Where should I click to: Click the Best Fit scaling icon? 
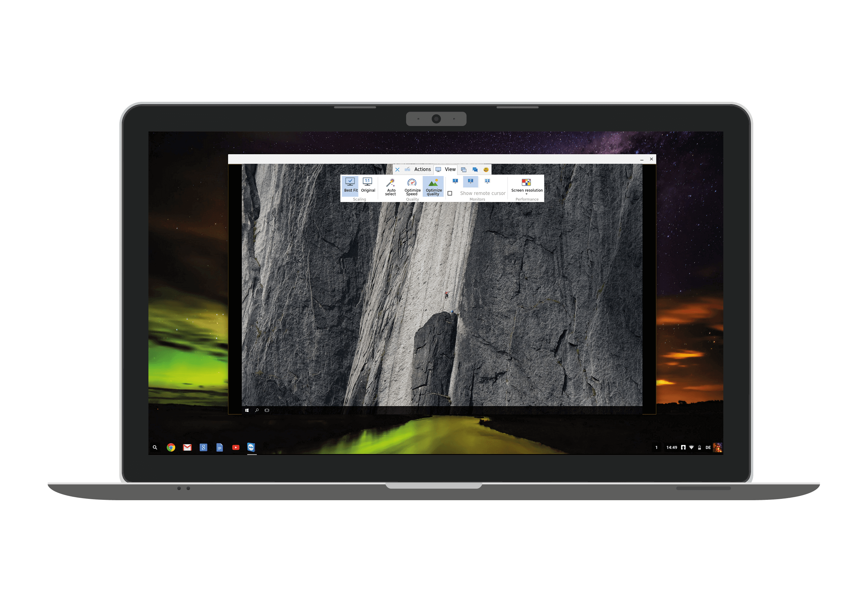click(x=348, y=188)
